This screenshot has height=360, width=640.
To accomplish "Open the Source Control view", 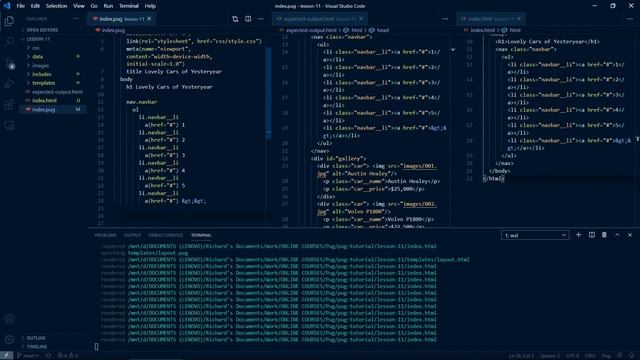I will click(x=9, y=63).
